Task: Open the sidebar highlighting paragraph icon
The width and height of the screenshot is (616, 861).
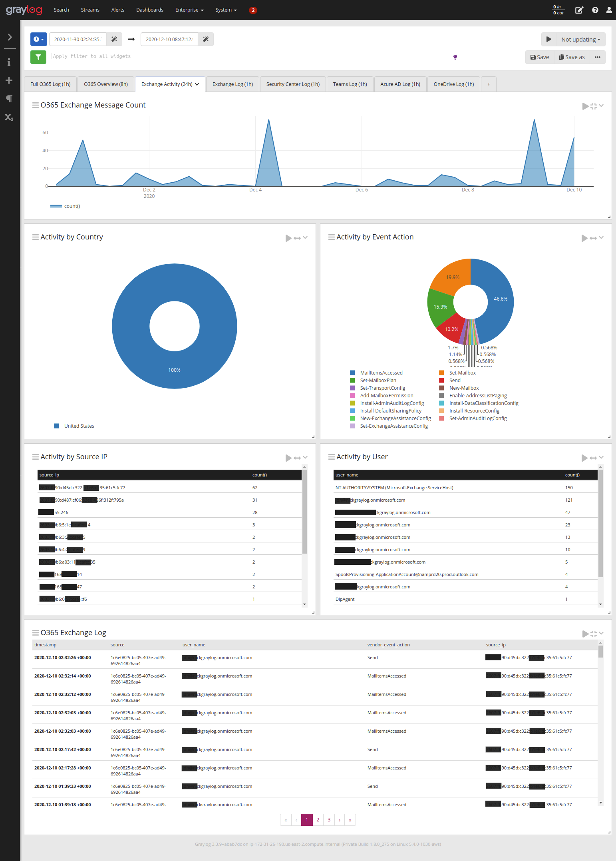Action: pyautogui.click(x=9, y=99)
